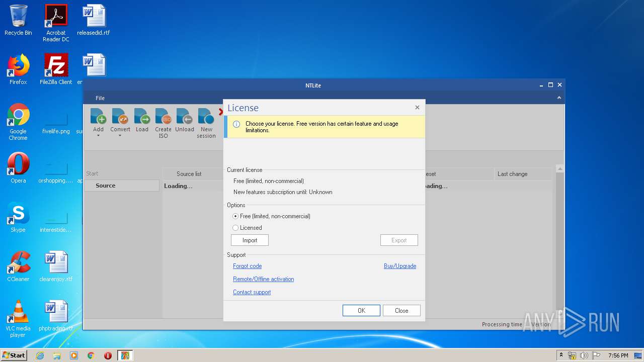Open the Windows Start menu
644x362 pixels.
(14, 355)
